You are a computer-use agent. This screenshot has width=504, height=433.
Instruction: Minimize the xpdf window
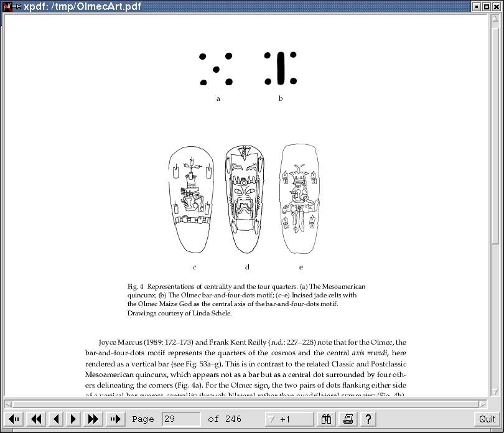(477, 6)
